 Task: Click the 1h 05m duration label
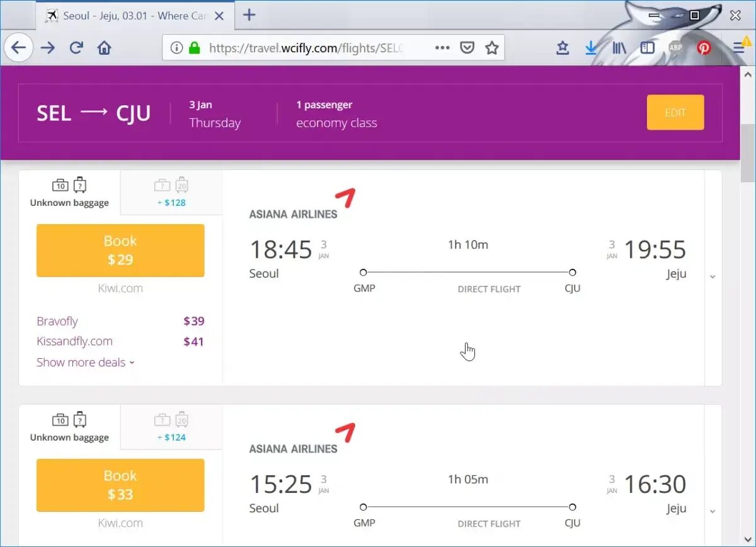coord(467,480)
